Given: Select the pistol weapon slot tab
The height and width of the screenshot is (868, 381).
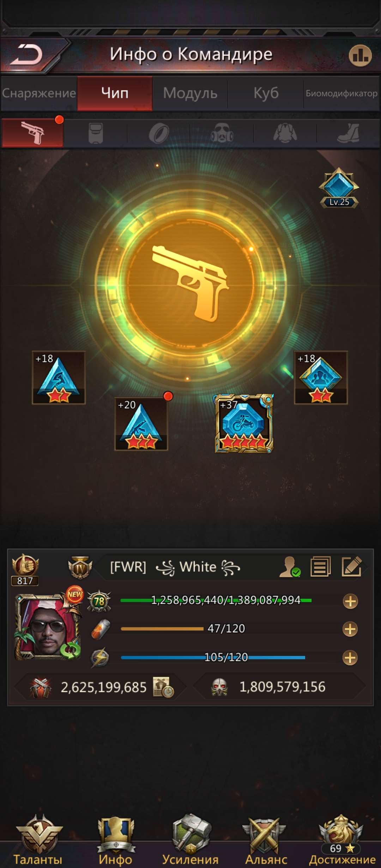Looking at the screenshot, I should click(x=32, y=133).
